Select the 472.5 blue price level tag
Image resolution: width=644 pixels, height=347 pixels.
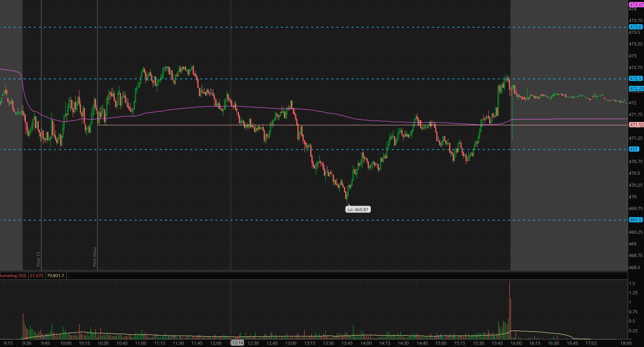pos(635,79)
